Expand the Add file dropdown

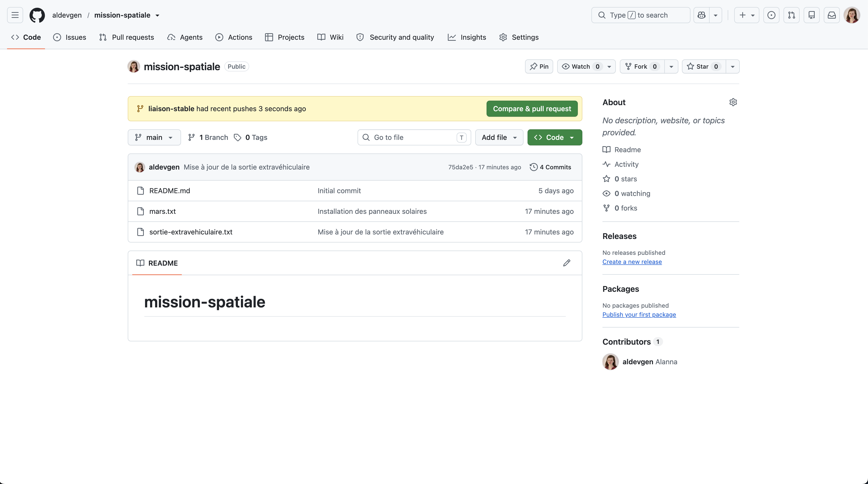tap(499, 138)
